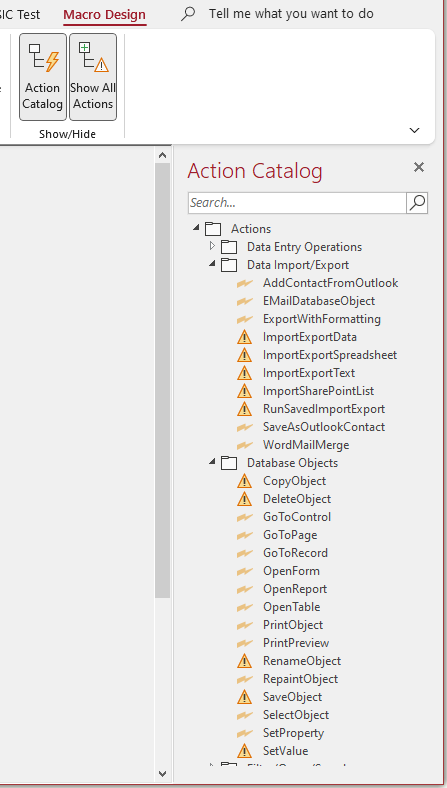Click the macro pane vertical scrollbar thumb
The width and height of the screenshot is (447, 788).
click(x=162, y=380)
